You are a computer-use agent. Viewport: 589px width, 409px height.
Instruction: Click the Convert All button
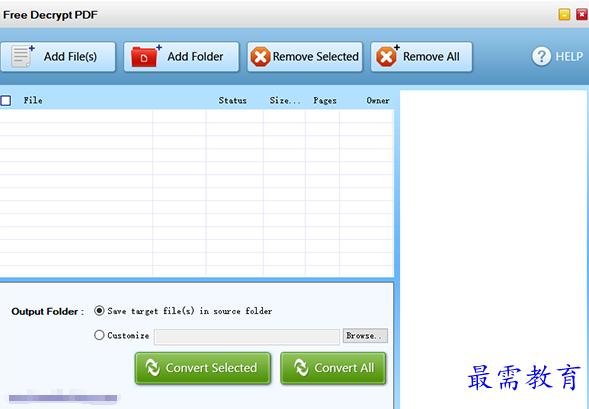[333, 368]
